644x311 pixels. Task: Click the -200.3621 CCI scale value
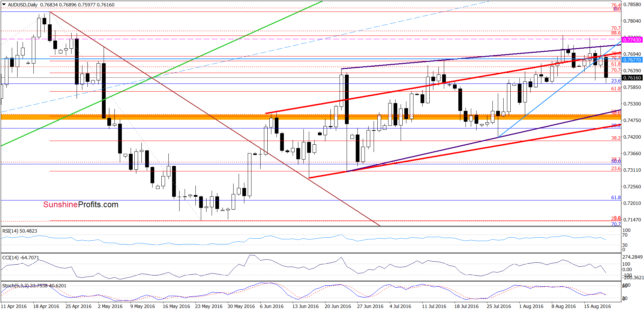tap(633, 278)
